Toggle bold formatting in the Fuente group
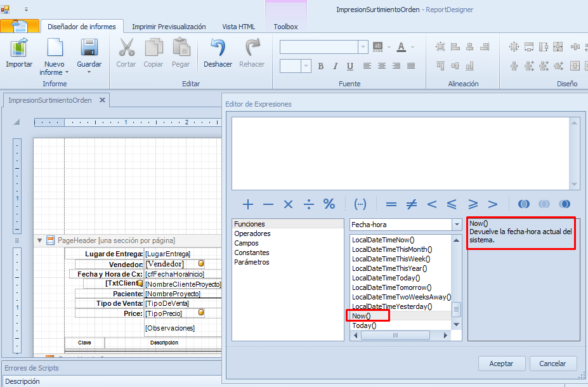 (321, 66)
